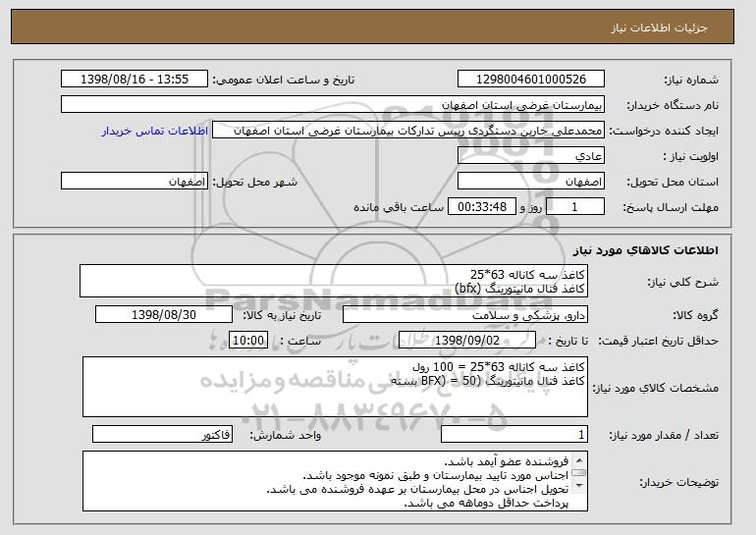Click the حداقل تاریخ اعتبار قیمت label
This screenshot has width=756, height=535.
click(x=659, y=342)
